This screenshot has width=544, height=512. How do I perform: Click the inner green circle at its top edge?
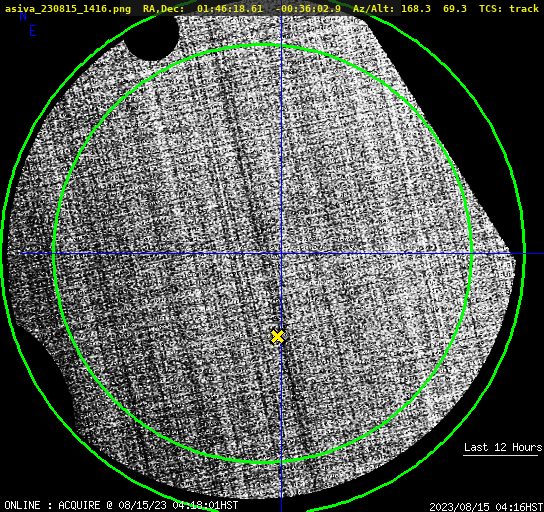(263, 45)
